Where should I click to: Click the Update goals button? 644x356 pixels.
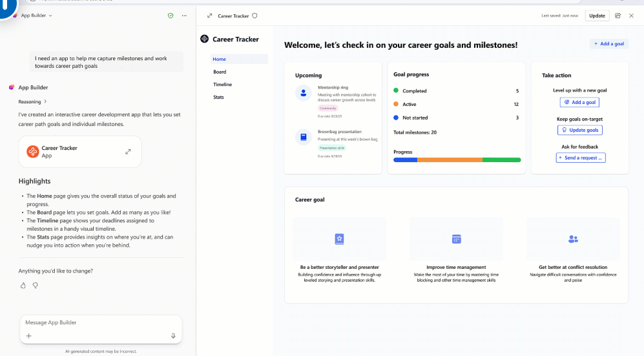[579, 130]
